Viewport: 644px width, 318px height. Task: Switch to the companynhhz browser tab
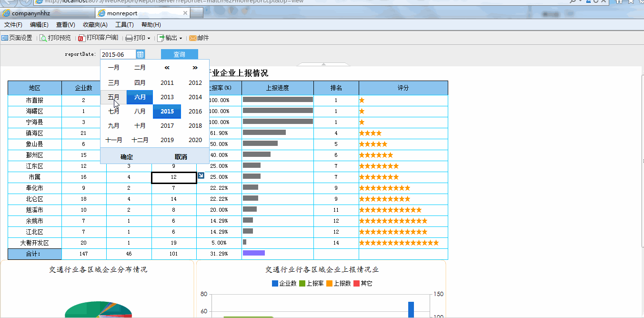[x=48, y=13]
